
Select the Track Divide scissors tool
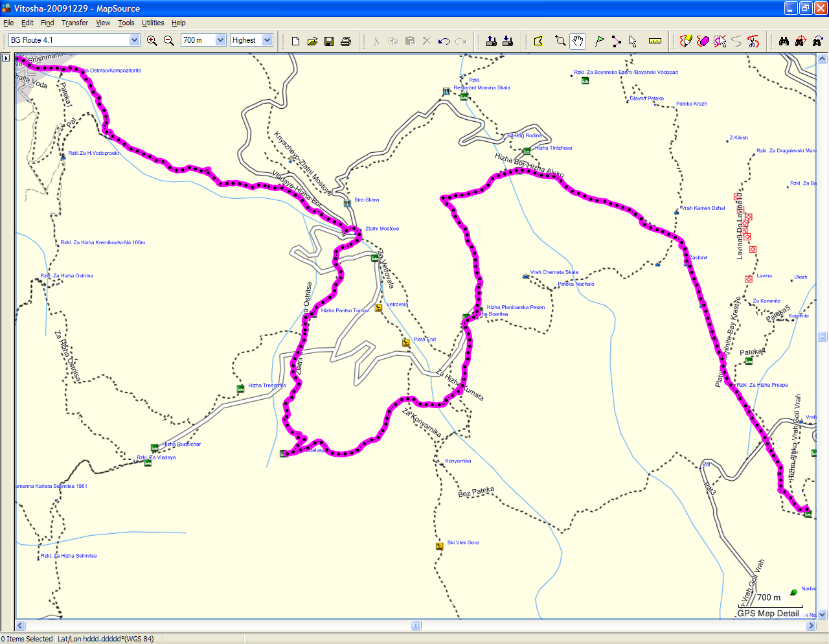(753, 41)
